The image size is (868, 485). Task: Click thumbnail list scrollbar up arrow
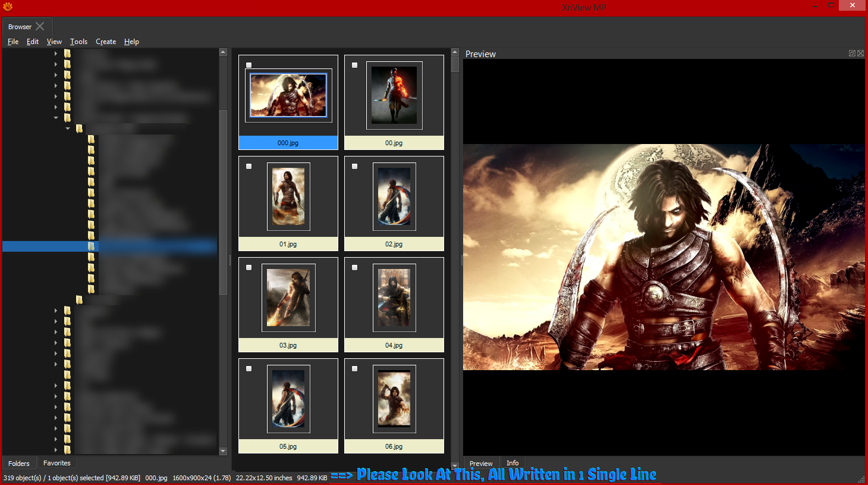click(455, 52)
